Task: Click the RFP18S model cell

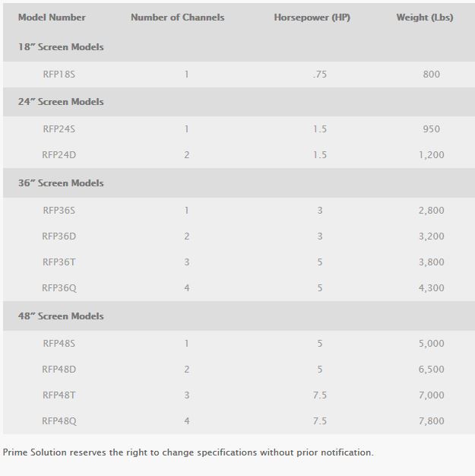Action: tap(60, 75)
